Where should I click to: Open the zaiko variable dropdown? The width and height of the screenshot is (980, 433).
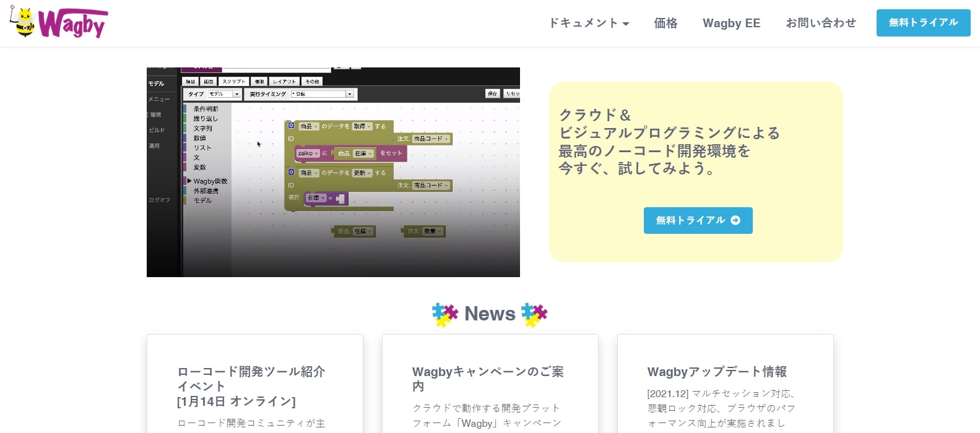[x=308, y=153]
